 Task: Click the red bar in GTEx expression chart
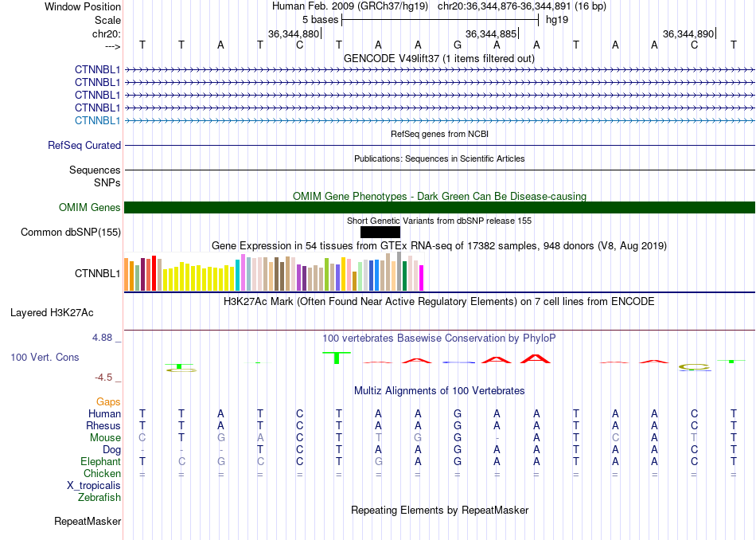pyautogui.click(x=154, y=273)
